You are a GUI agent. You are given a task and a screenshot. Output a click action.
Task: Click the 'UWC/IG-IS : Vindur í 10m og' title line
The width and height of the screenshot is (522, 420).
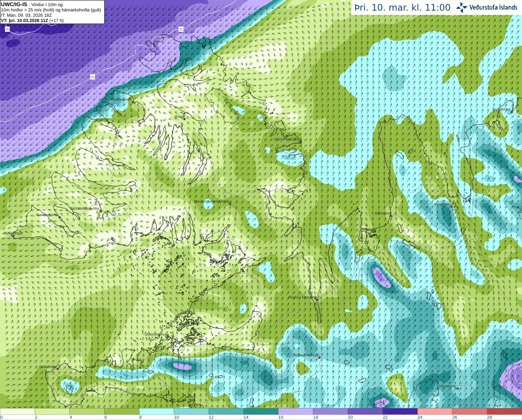32,4
